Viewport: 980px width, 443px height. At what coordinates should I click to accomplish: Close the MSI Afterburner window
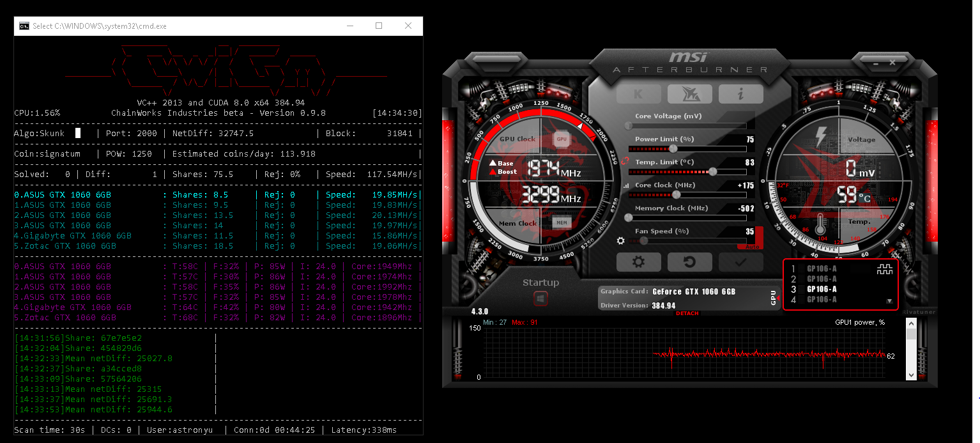[892, 62]
